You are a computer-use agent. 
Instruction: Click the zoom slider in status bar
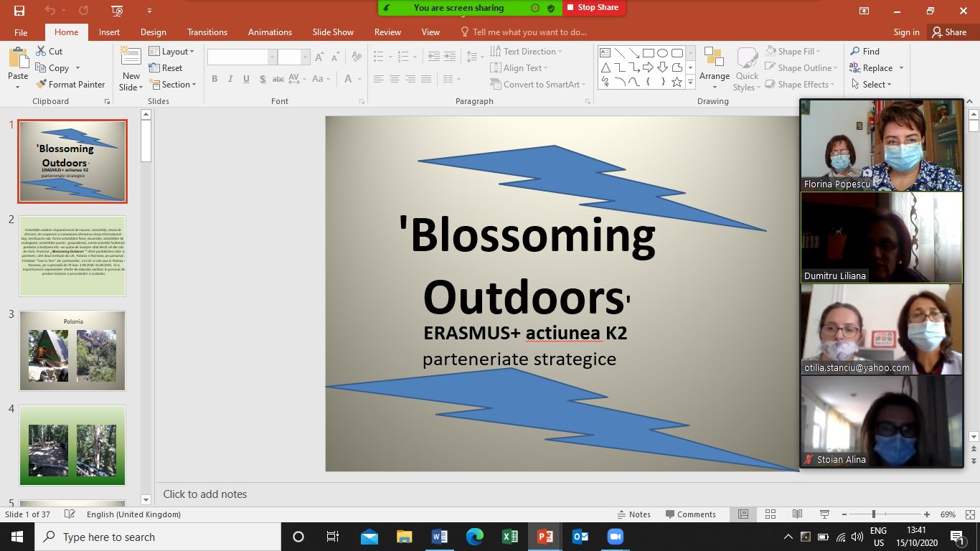click(873, 514)
